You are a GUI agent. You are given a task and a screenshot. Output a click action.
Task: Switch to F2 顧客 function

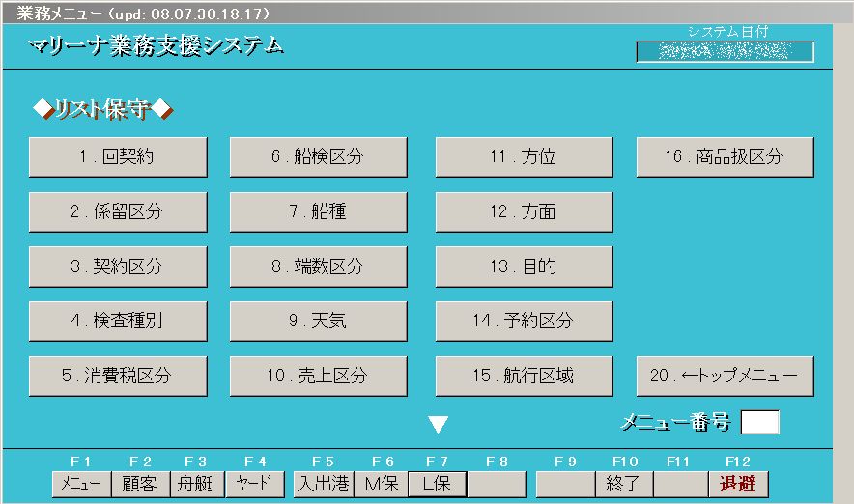(140, 484)
